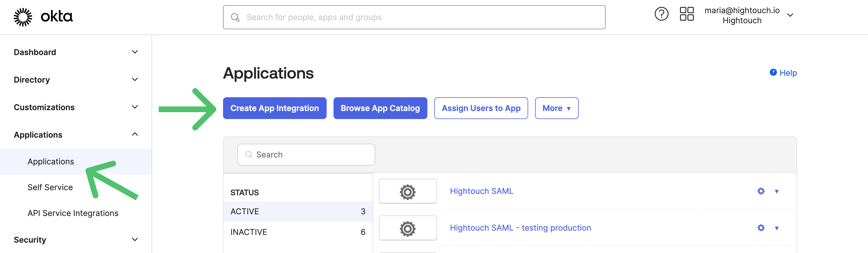This screenshot has height=253, width=868.
Task: Open the More dropdown button
Action: click(x=556, y=108)
